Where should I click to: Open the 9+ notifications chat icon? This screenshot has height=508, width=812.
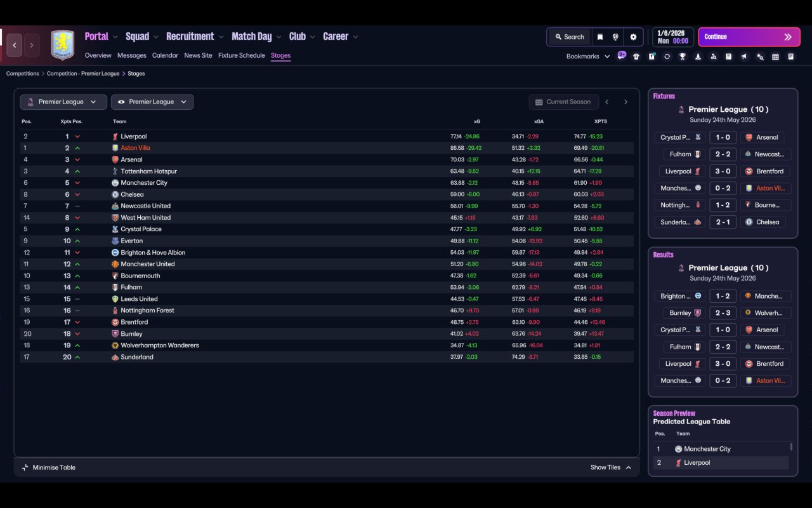[x=622, y=55]
